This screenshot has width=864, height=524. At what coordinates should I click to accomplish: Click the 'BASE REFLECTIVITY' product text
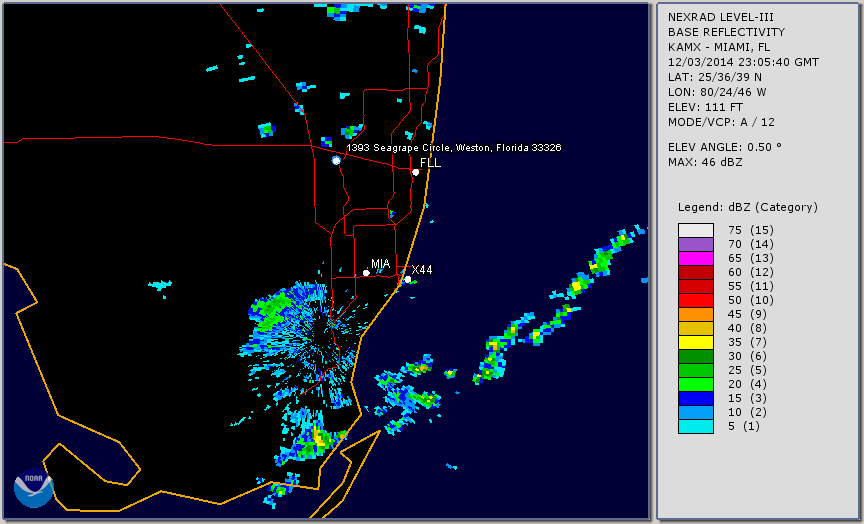[726, 32]
